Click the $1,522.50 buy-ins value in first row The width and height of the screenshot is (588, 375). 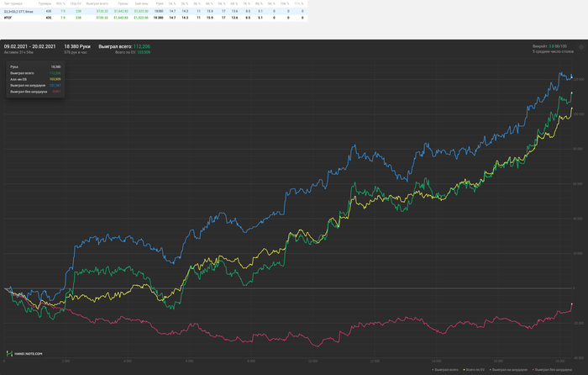click(x=141, y=12)
